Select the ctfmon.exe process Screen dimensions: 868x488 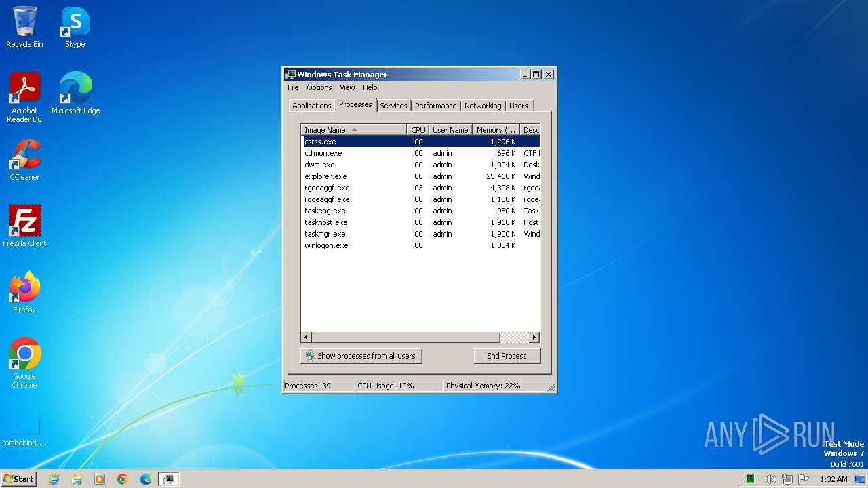coord(421,153)
